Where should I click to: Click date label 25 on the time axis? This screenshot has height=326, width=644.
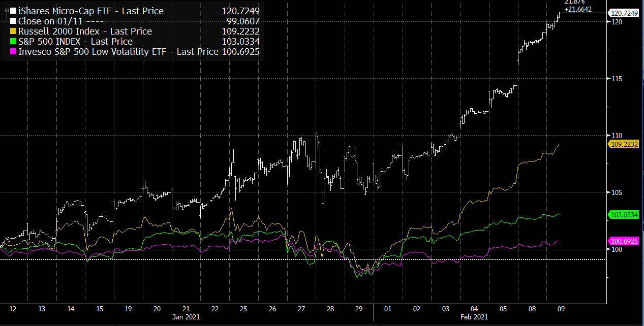[x=243, y=308]
